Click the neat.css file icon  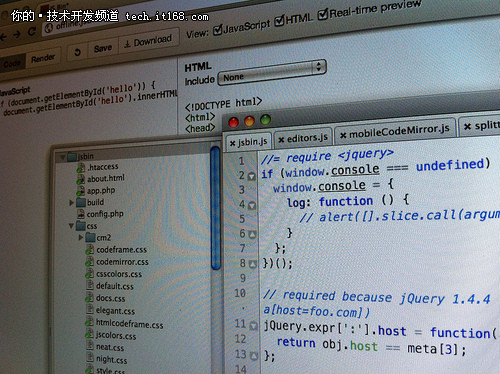(x=90, y=346)
